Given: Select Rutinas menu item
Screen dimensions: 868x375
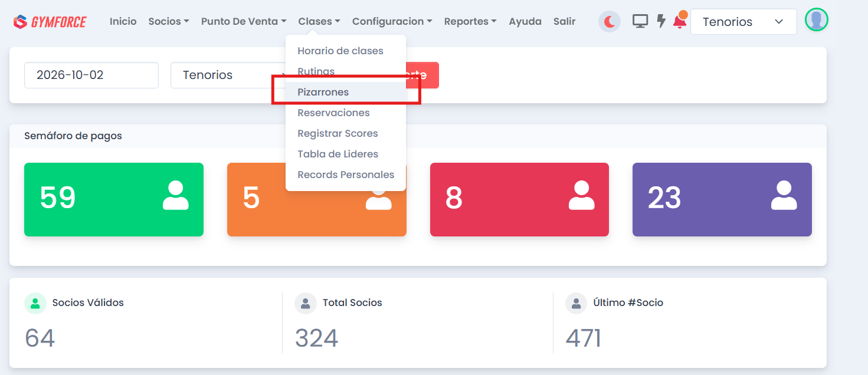Looking at the screenshot, I should click(x=346, y=71).
